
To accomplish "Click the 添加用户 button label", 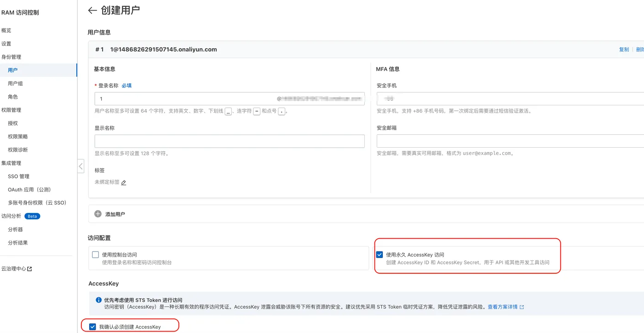I will click(115, 214).
